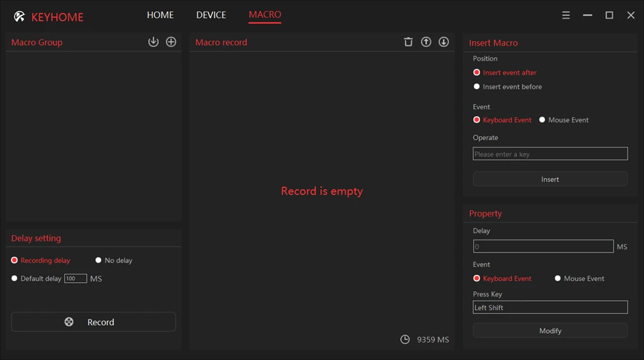The image size is (644, 360).
Task: Close the KEYHOME window
Action: tap(631, 15)
